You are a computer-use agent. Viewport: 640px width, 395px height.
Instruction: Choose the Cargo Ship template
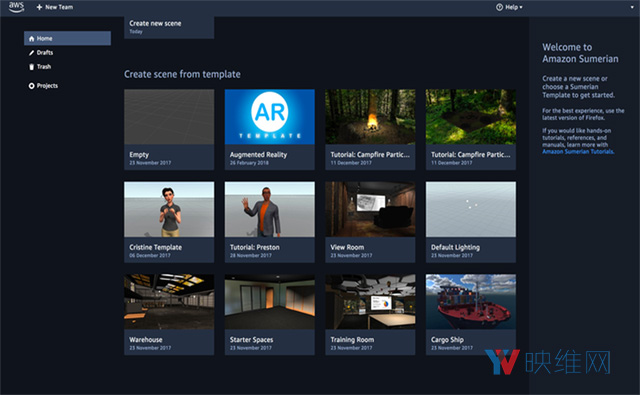[x=471, y=314]
